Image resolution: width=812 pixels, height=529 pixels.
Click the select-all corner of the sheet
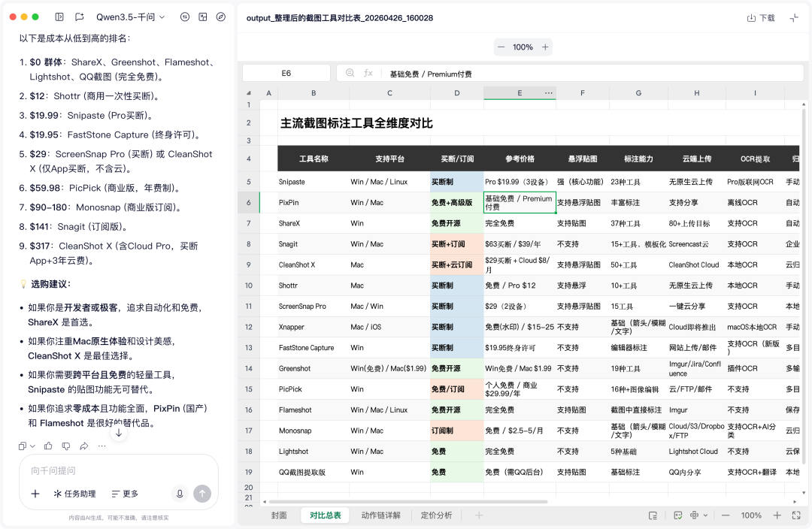click(249, 93)
